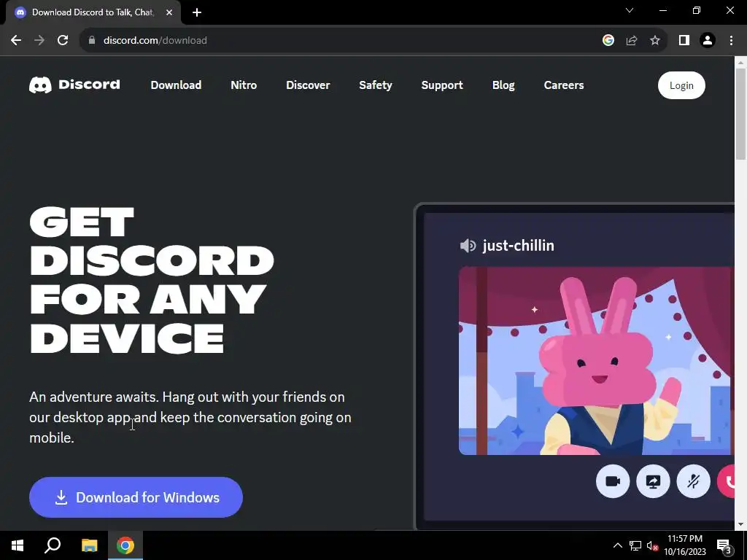The image size is (747, 560).
Task: Click Download for Windows button
Action: pyautogui.click(x=136, y=497)
